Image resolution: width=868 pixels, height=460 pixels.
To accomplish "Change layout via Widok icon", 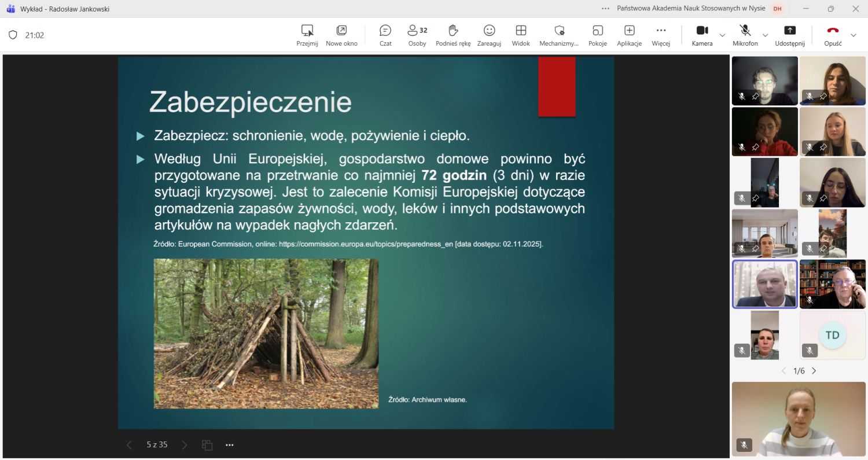I will 521,35.
